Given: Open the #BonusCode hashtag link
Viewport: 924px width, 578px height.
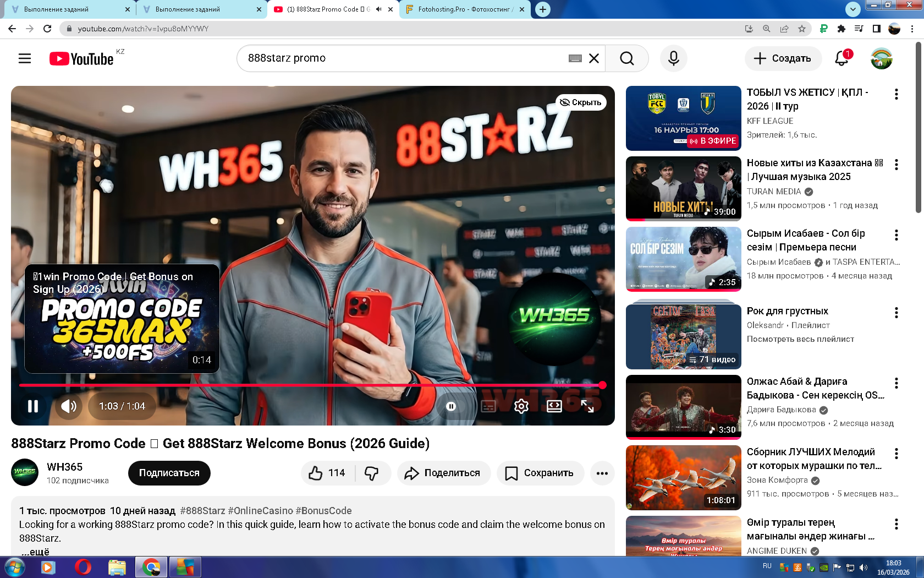Looking at the screenshot, I should 324,511.
